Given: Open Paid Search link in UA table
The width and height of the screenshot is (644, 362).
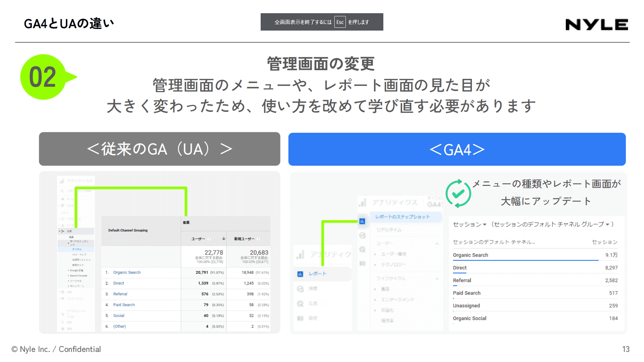Looking at the screenshot, I should click(124, 305).
